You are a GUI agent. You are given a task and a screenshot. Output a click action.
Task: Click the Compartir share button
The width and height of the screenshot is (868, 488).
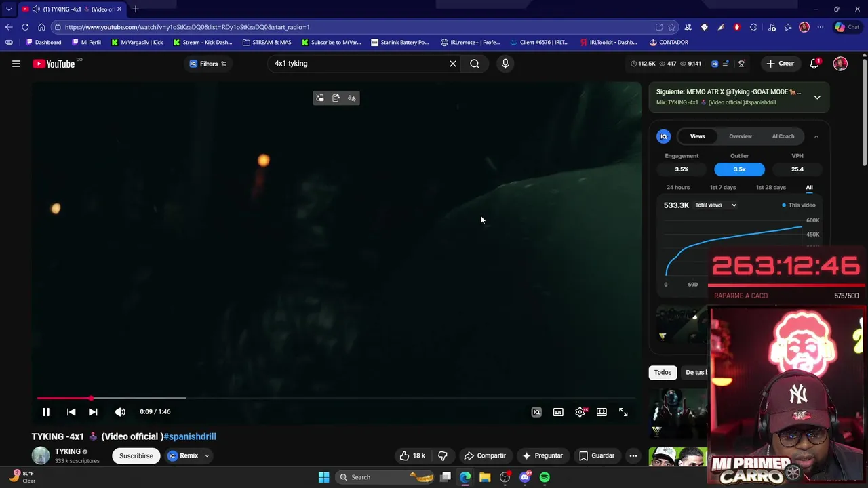485,455
